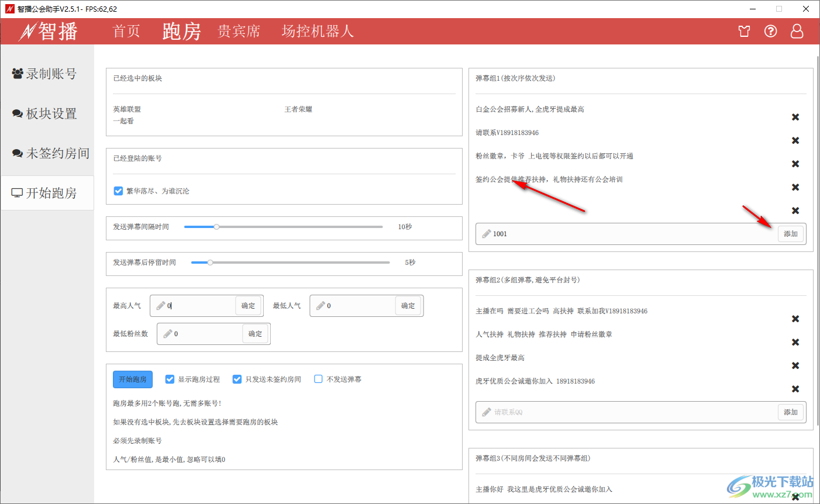
Task: Click the 开始跑房 blue button
Action: pos(133,379)
